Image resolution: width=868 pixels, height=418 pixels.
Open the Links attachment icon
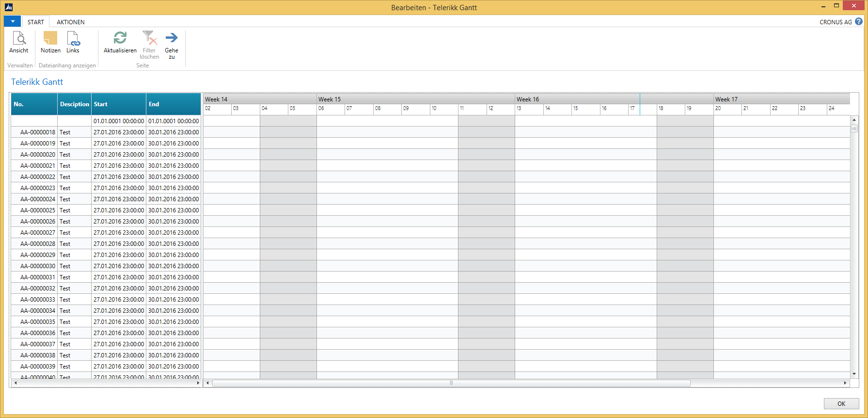(73, 42)
